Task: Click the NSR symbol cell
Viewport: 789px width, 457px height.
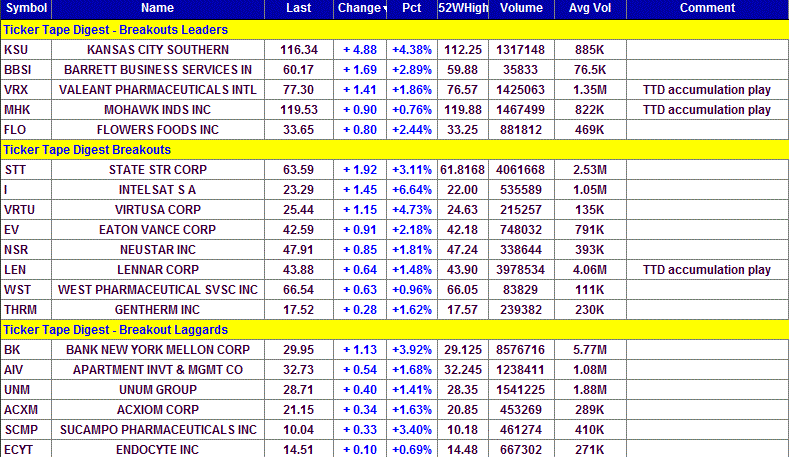Action: (x=26, y=250)
